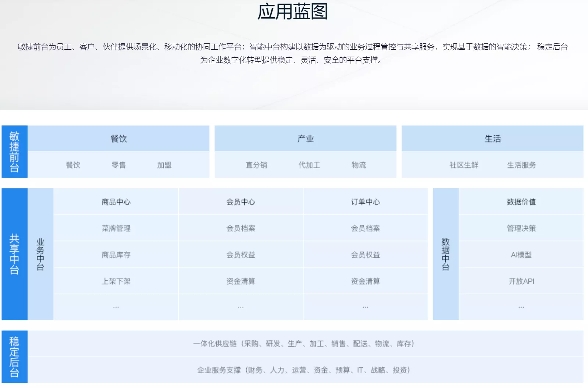The image size is (588, 388).
Task: Click the 共享中台 blue side label
Action: [x=14, y=254]
